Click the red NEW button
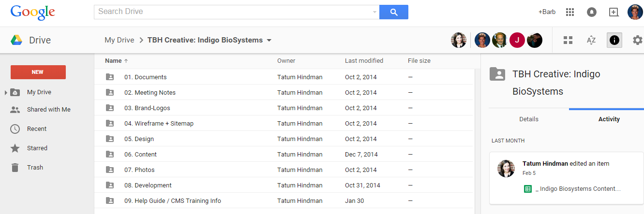This screenshot has height=214, width=644. click(38, 72)
